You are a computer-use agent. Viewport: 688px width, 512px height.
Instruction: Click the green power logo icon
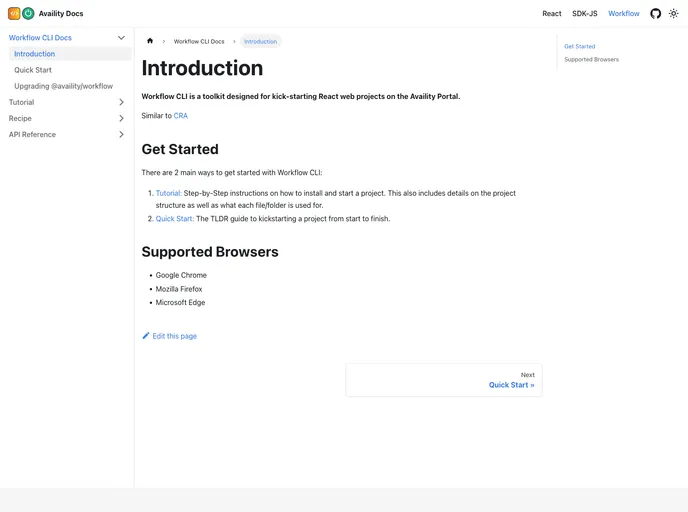[x=28, y=14]
